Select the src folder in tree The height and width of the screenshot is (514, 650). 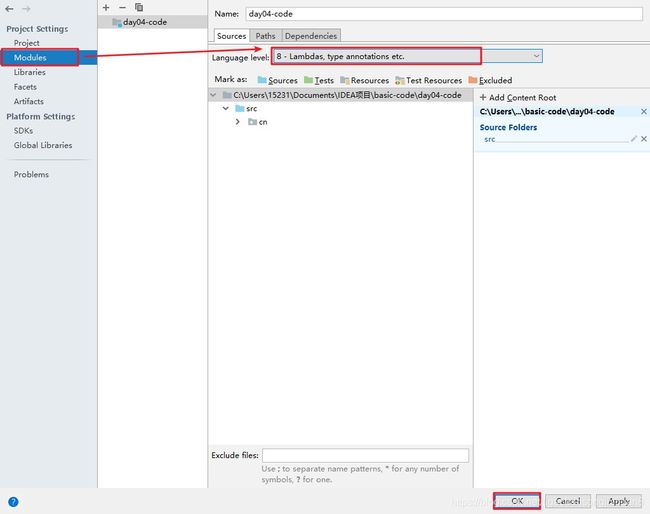pyautogui.click(x=246, y=109)
